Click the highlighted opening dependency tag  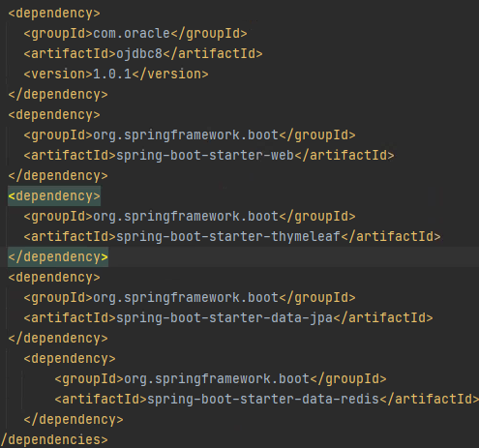tap(54, 196)
